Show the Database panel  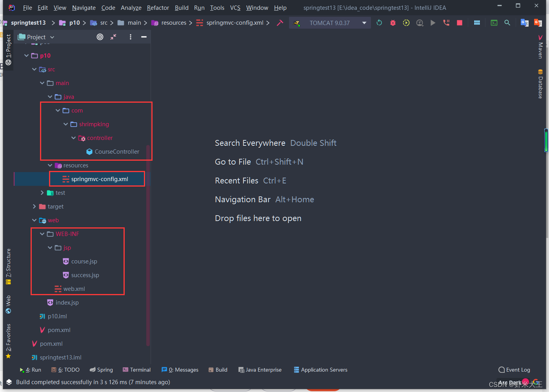click(x=540, y=84)
